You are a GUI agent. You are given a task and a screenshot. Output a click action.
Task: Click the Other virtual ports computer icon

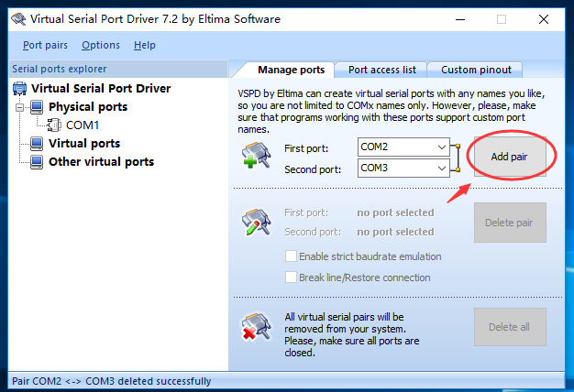(x=37, y=161)
